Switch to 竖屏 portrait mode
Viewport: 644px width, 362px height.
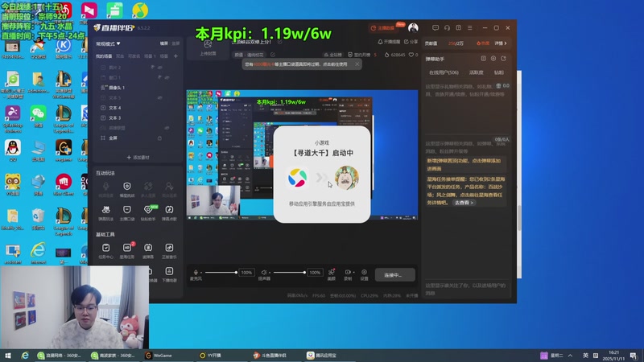pyautogui.click(x=175, y=43)
